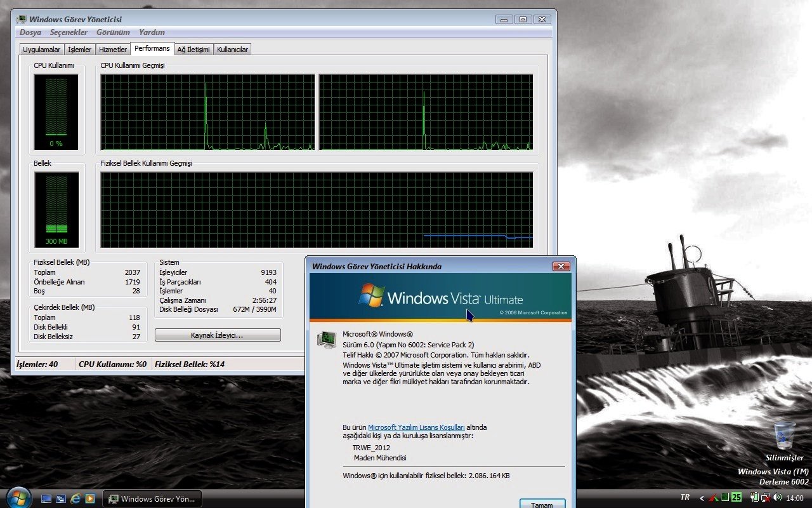Switch to the Hizmetler tab
The image size is (812, 508).
coord(113,50)
